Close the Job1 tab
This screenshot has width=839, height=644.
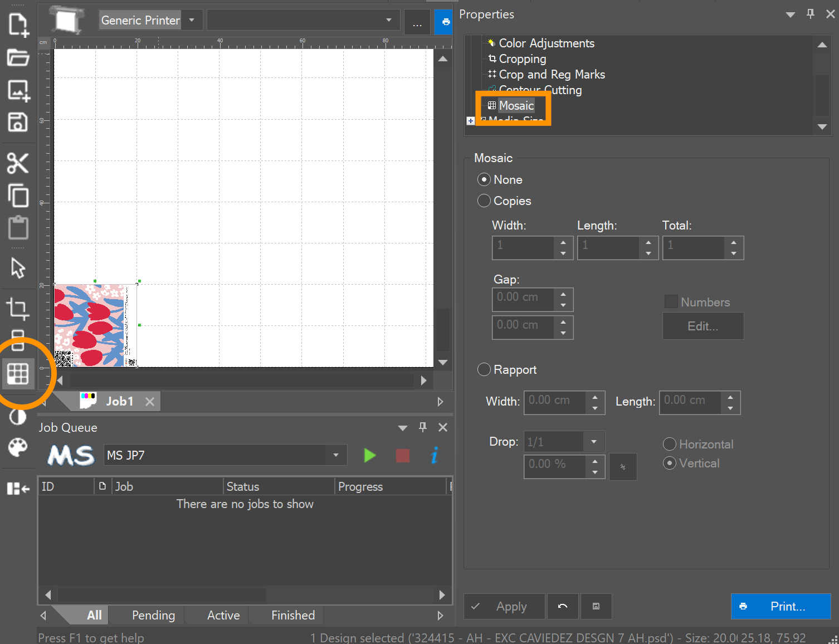(150, 401)
